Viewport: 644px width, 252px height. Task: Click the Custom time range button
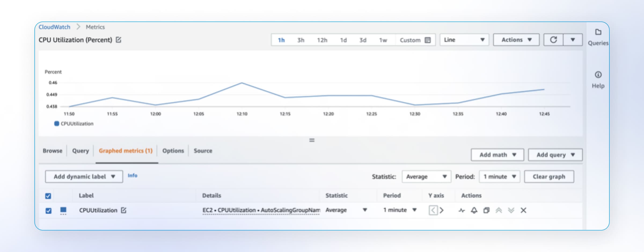(x=415, y=40)
